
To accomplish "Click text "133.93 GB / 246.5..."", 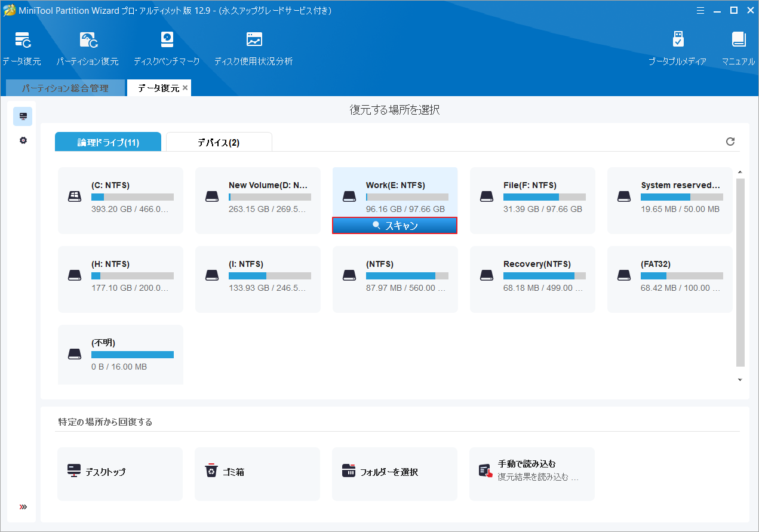I will 267,288.
